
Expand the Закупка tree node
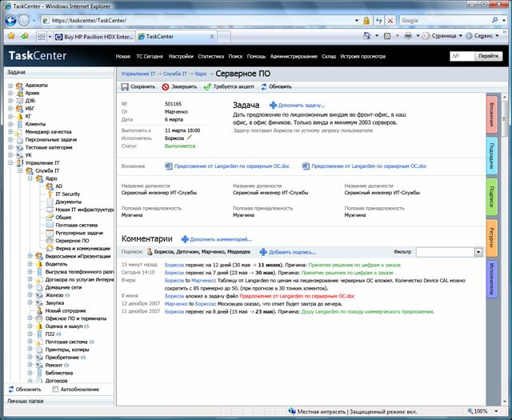pos(30,302)
